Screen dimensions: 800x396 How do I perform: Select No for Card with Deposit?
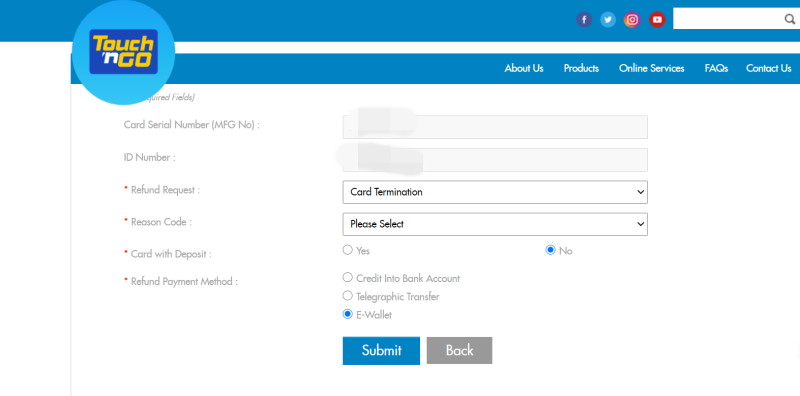click(550, 250)
